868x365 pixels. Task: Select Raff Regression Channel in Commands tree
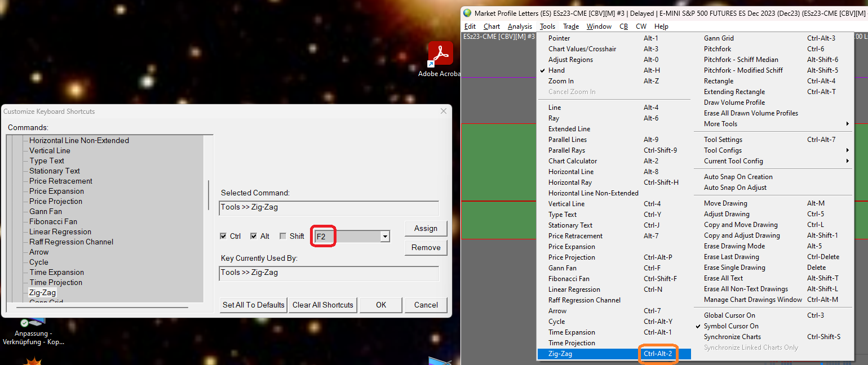click(71, 242)
